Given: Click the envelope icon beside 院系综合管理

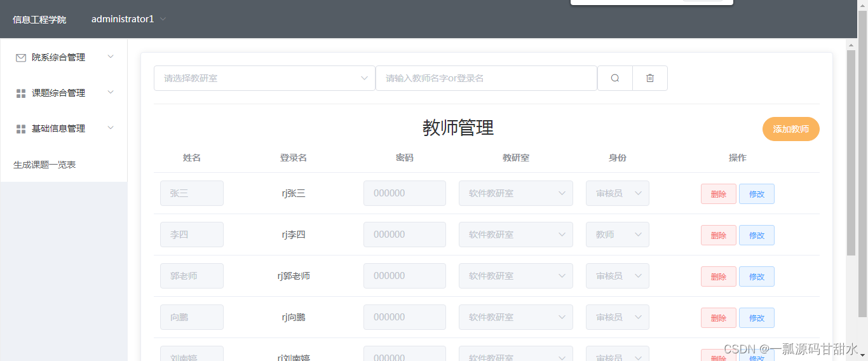Looking at the screenshot, I should click(x=21, y=58).
